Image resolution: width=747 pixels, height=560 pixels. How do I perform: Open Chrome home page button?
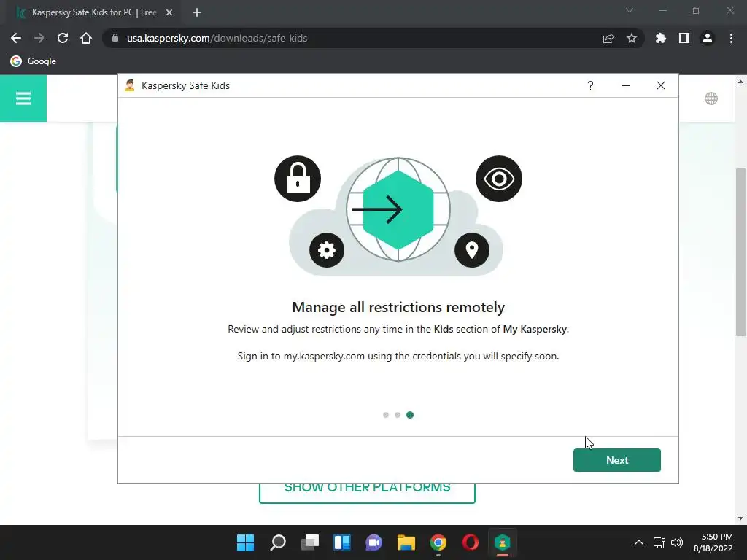click(x=86, y=38)
